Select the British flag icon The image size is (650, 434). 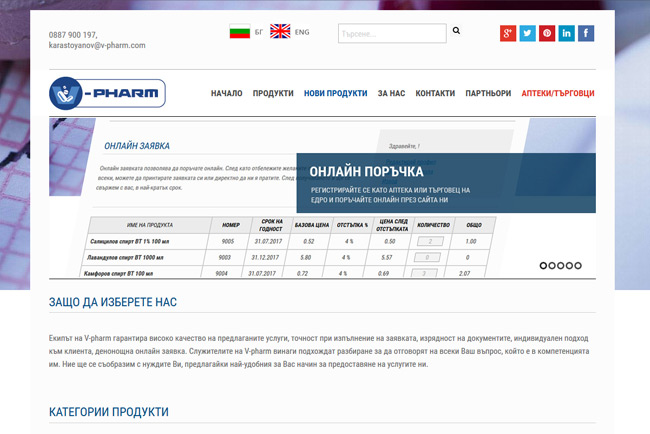tap(280, 32)
